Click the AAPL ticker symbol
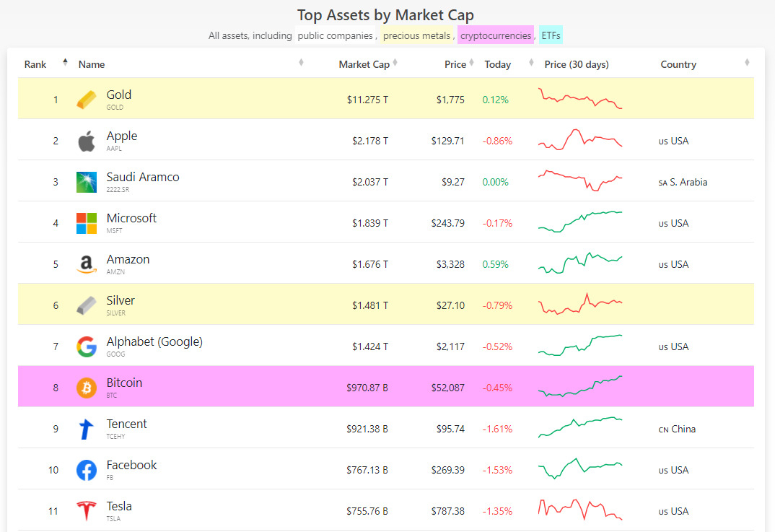 pyautogui.click(x=114, y=148)
